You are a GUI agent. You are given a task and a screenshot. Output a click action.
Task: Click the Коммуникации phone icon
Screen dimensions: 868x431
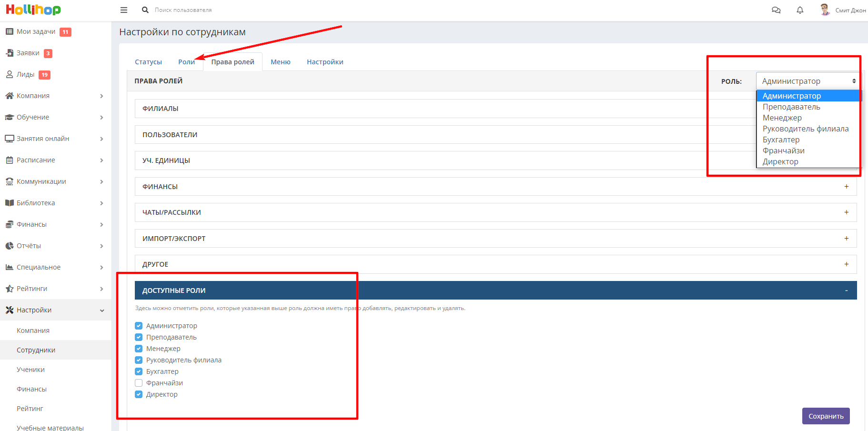pos(9,181)
